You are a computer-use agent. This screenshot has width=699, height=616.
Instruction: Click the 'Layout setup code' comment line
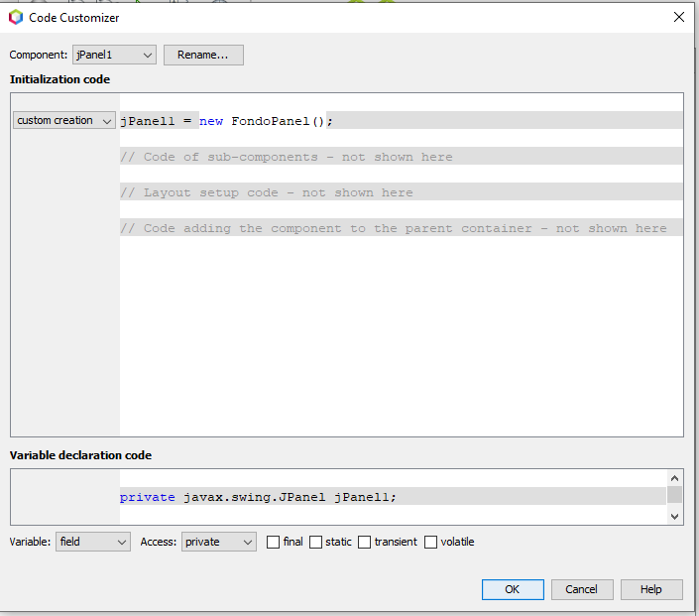(402, 191)
